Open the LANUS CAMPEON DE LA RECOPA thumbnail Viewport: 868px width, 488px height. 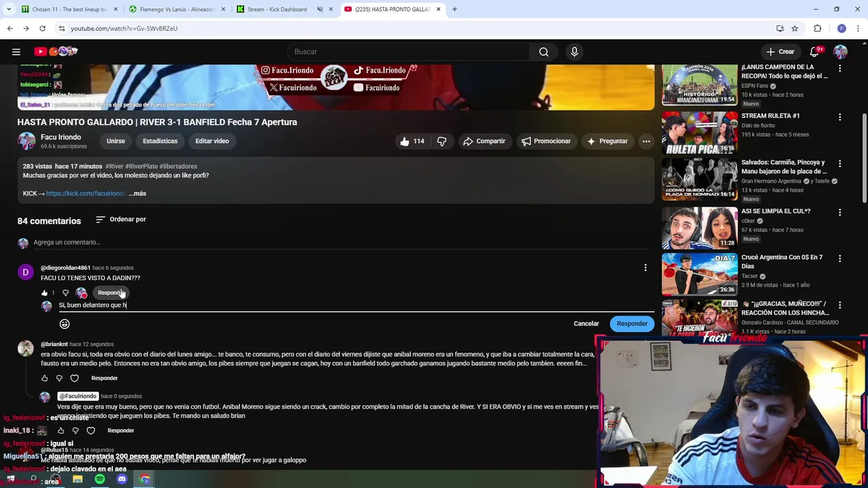click(x=699, y=85)
